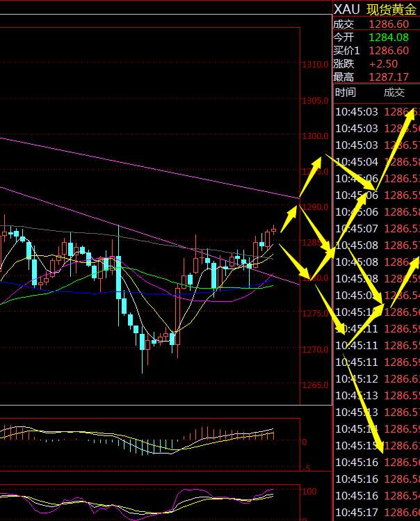Click the 1265.0 price axis label
Image resolution: width=420 pixels, height=521 pixels.
click(x=315, y=385)
